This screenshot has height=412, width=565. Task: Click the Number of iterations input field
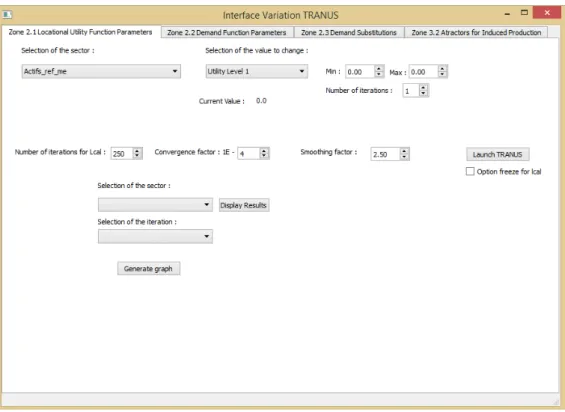click(x=411, y=91)
